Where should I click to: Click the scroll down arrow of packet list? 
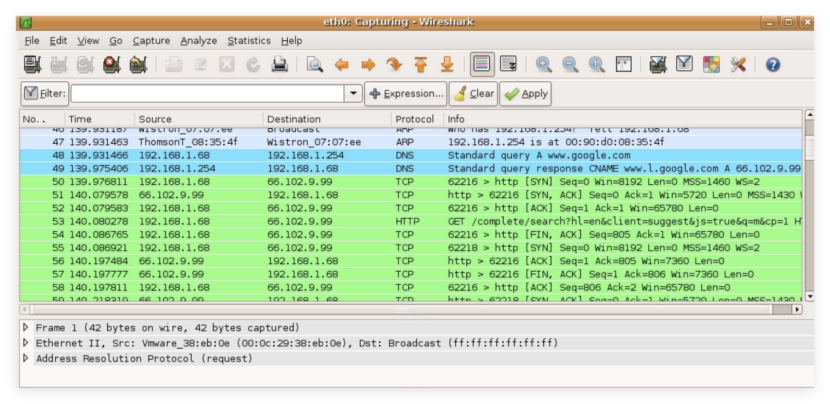pyautogui.click(x=809, y=295)
